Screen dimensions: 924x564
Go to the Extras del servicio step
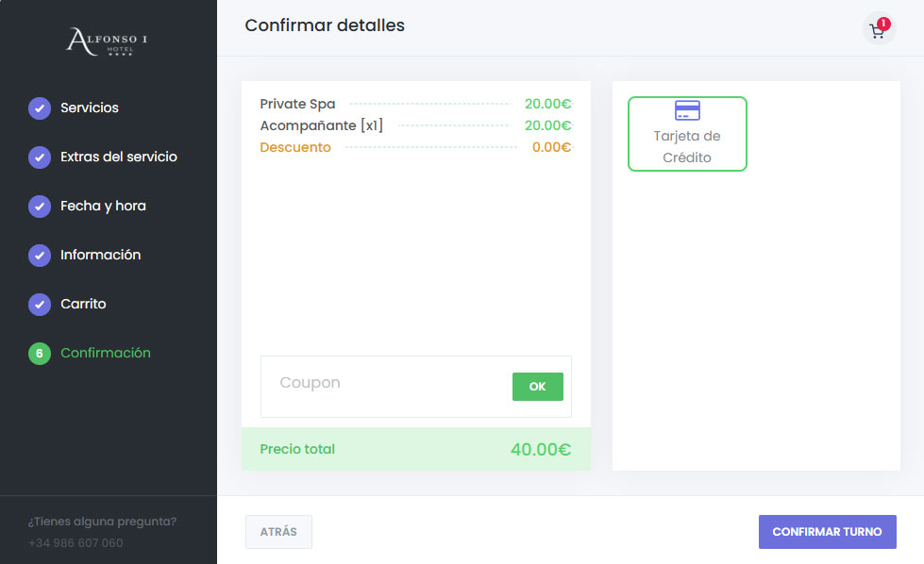point(119,158)
